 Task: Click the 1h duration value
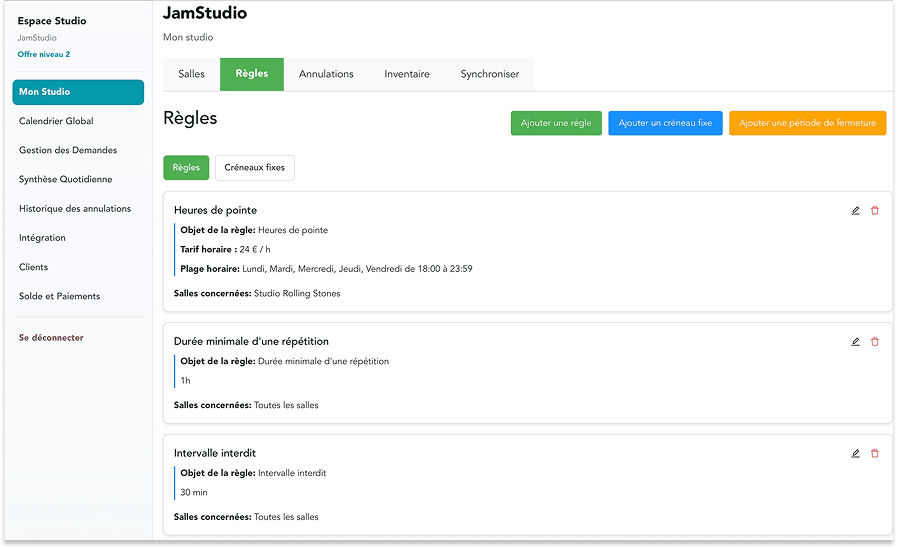[x=185, y=380]
